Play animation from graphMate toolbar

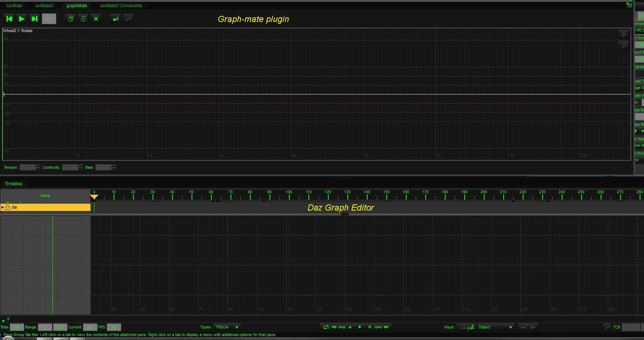pyautogui.click(x=22, y=19)
